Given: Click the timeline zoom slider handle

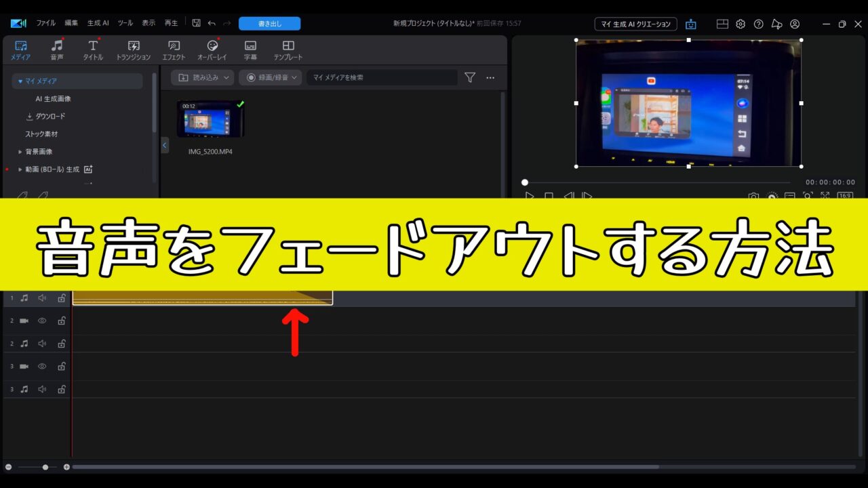Looking at the screenshot, I should tap(45, 467).
